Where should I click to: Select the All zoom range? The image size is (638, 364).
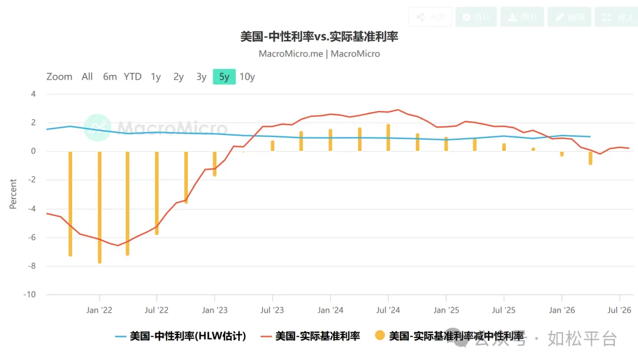pyautogui.click(x=87, y=77)
